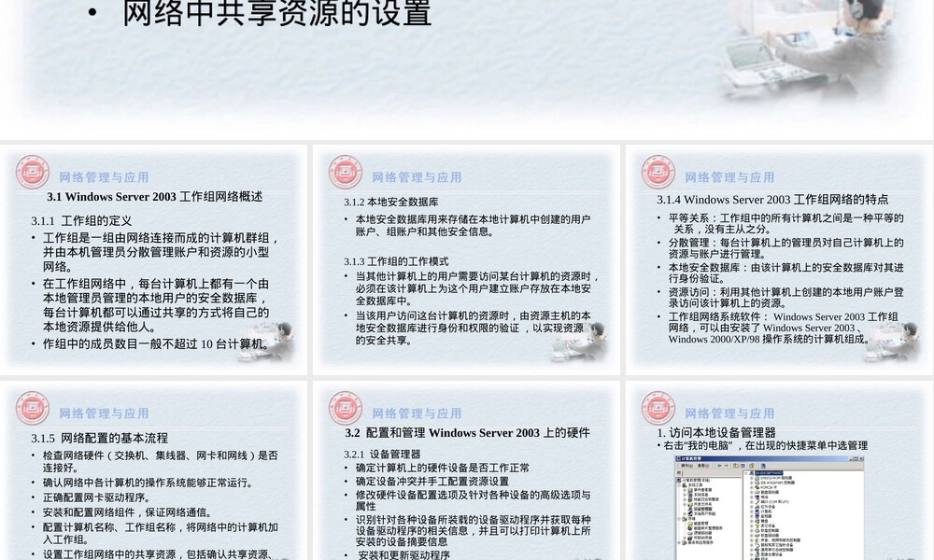Image resolution: width=934 pixels, height=560 pixels.
Task: Click the red logo on the 3.2 配置和管理 slide
Action: (x=346, y=408)
